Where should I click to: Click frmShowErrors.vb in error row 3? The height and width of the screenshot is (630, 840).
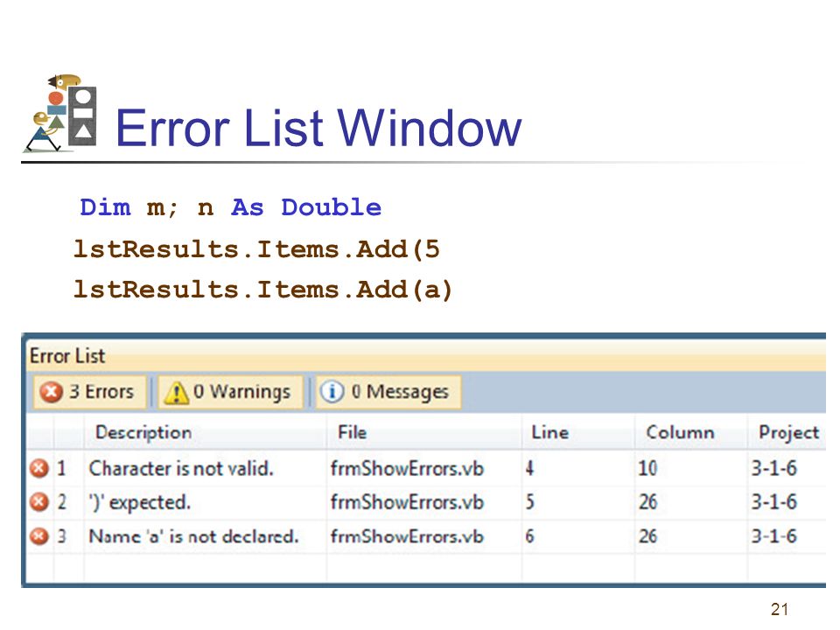(407, 536)
